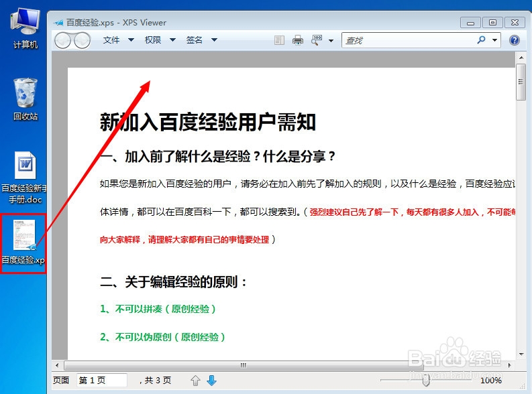Select the 百度经验.xps desktop file
Screen dimensions: 532x394
point(23,242)
